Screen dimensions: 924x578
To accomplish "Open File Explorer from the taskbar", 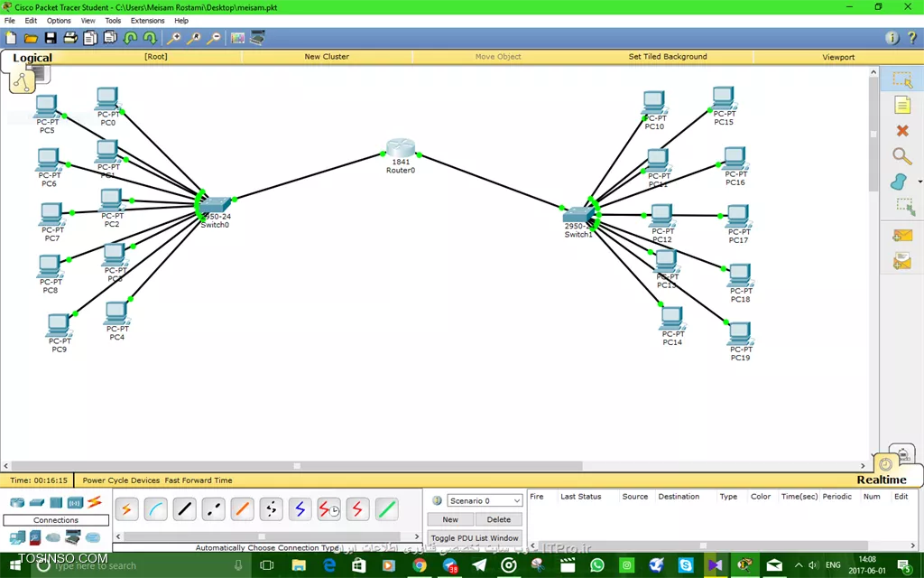I will point(299,565).
